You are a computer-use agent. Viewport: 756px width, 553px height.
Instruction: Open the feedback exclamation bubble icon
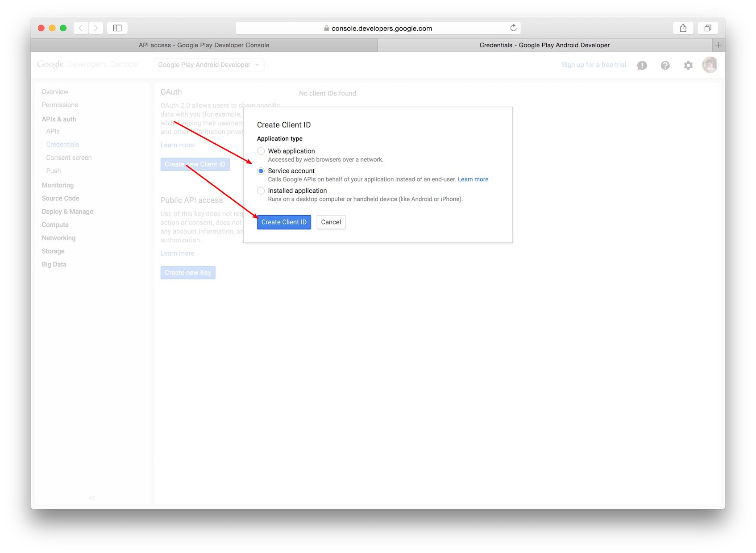[x=642, y=66]
